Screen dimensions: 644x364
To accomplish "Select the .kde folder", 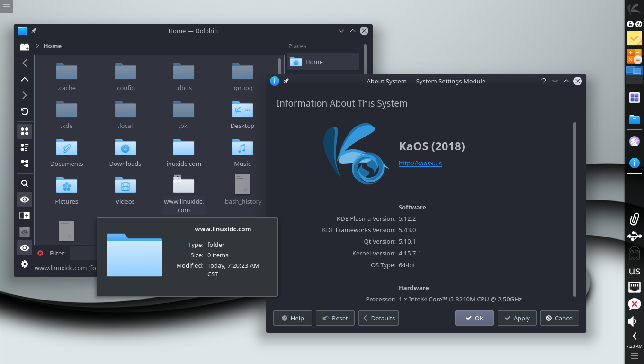I will [x=67, y=115].
